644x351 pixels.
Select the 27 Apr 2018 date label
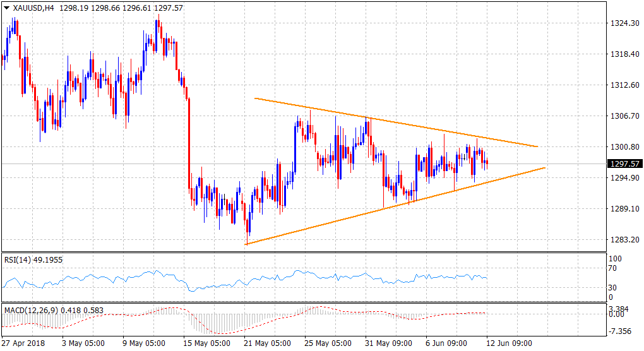(x=23, y=344)
